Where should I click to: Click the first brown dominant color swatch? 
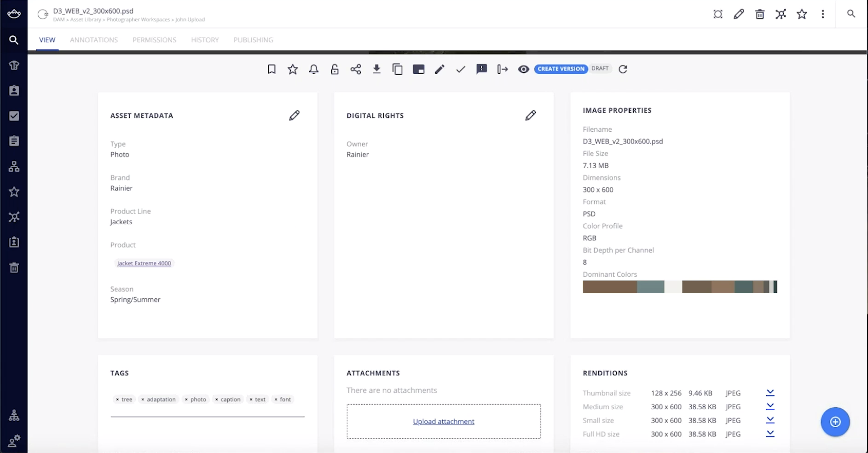point(609,287)
